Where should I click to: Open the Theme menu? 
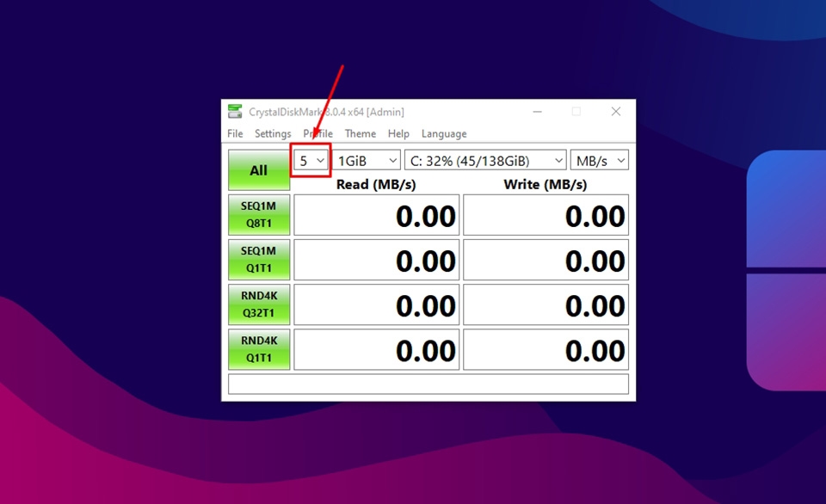pos(361,134)
